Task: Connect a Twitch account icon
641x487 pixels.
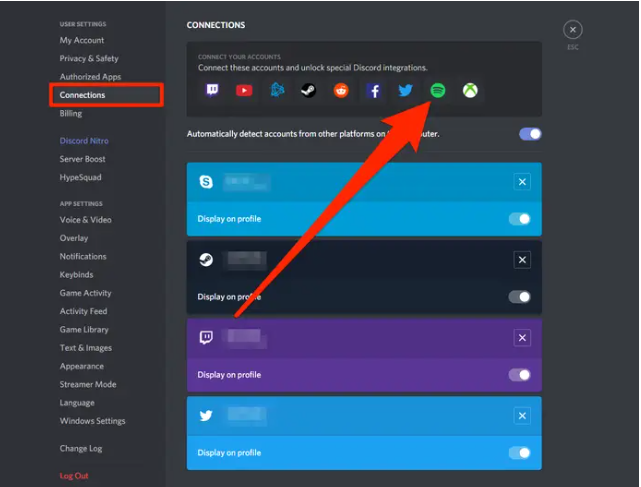Action: (x=212, y=90)
